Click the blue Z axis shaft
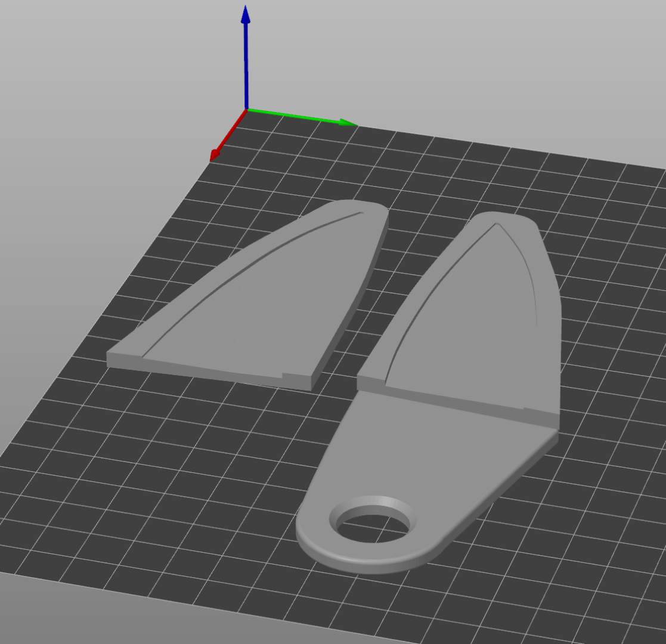 [x=246, y=66]
